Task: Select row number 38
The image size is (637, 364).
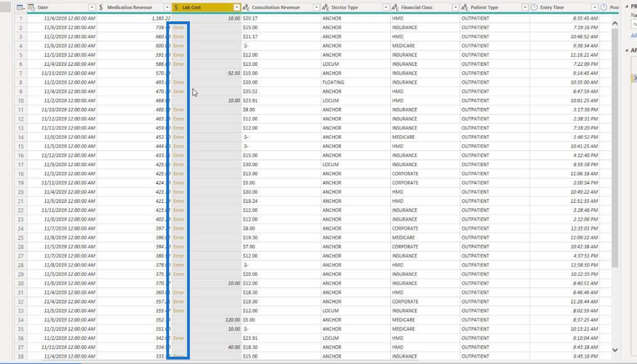Action: tap(21, 356)
